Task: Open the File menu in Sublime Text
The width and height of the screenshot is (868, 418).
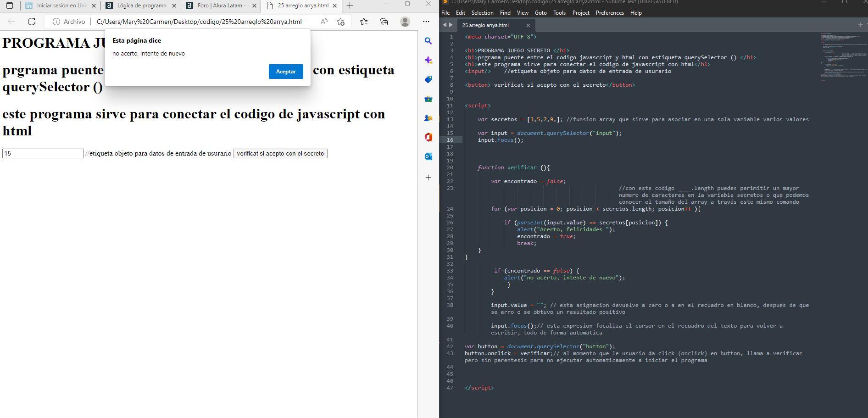Action: (445, 13)
